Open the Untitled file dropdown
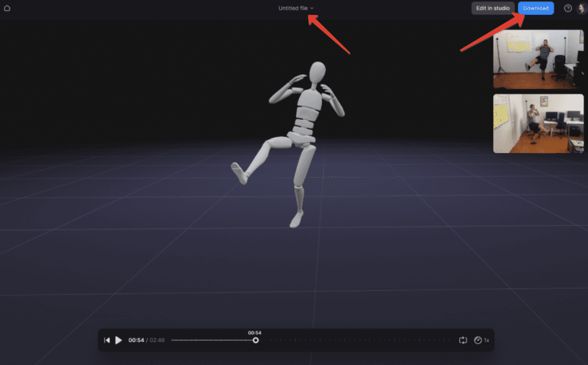 (293, 8)
